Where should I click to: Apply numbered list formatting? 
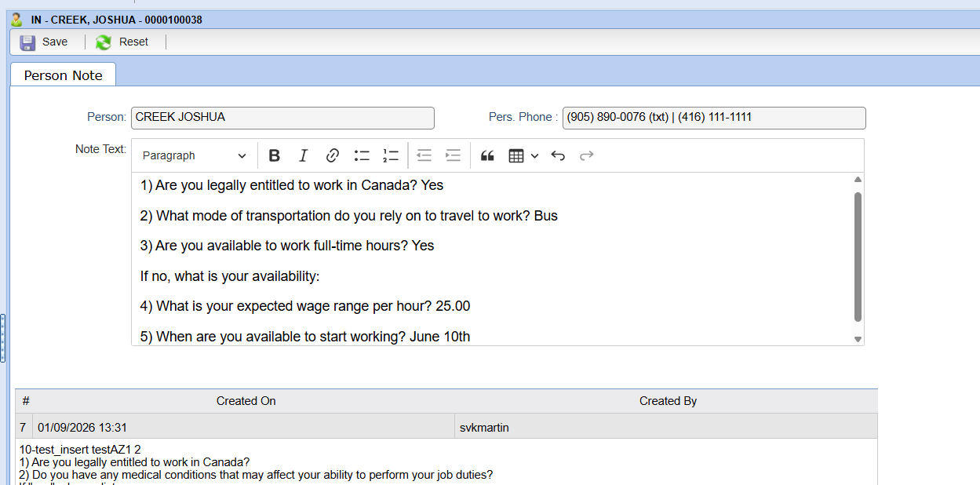pyautogui.click(x=391, y=155)
